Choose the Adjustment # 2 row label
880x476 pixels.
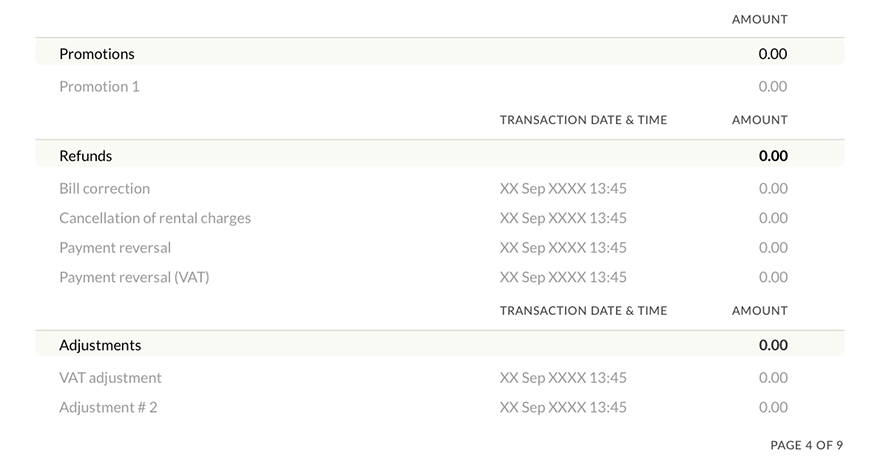tap(108, 407)
